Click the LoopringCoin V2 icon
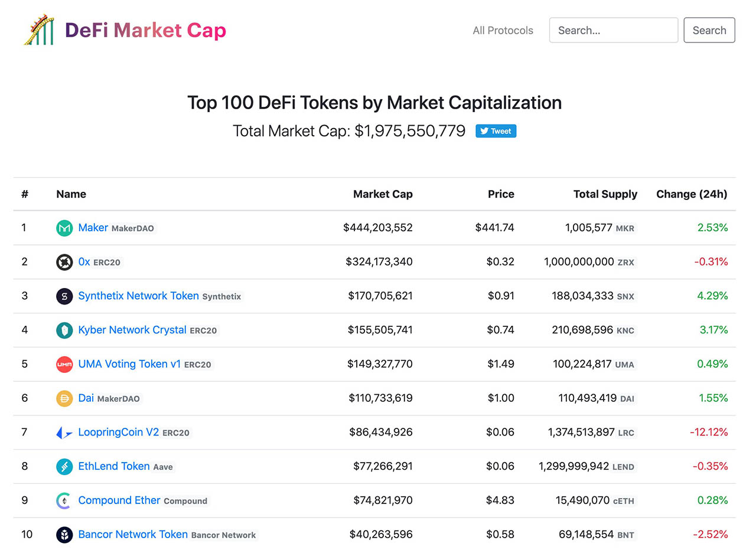The image size is (756, 550). tap(64, 433)
